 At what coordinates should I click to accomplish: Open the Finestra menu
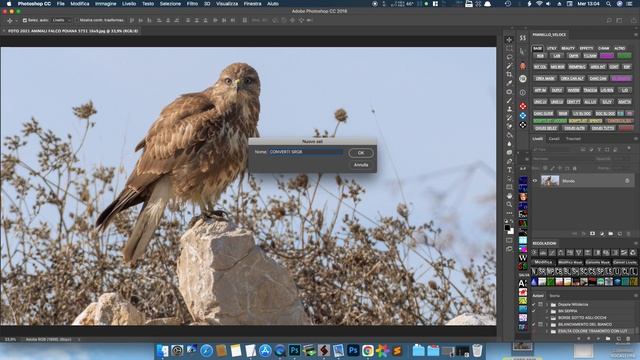point(252,4)
